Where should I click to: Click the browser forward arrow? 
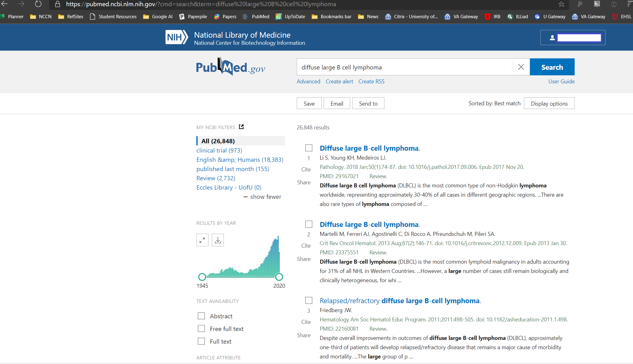click(x=21, y=4)
